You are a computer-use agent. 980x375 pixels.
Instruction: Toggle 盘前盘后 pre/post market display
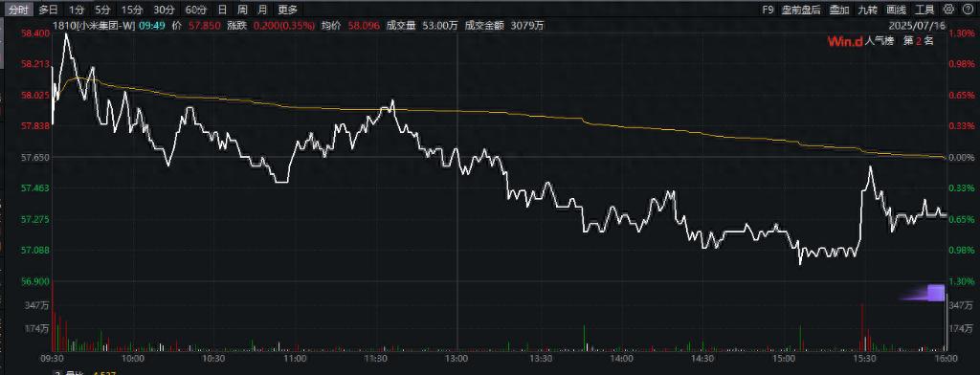point(801,10)
